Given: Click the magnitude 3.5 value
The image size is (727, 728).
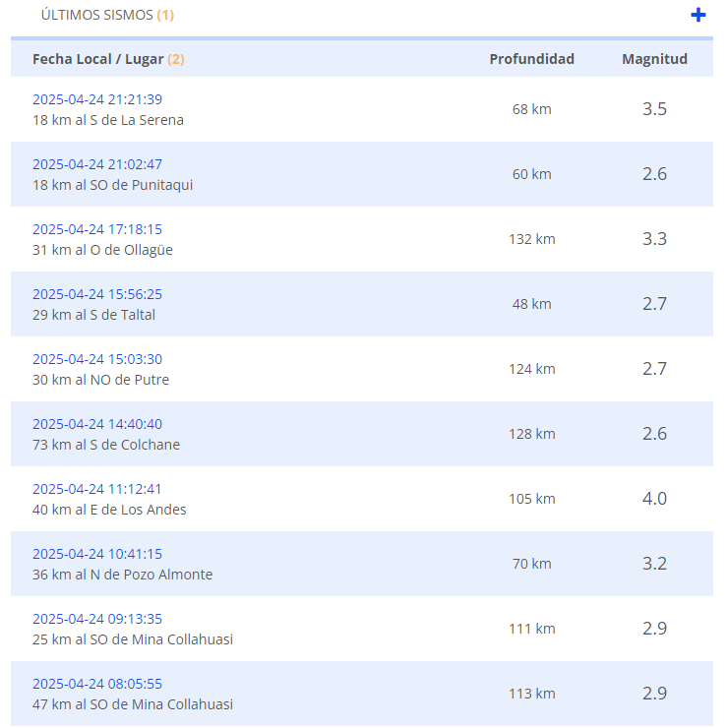Looking at the screenshot, I should click(x=654, y=109).
